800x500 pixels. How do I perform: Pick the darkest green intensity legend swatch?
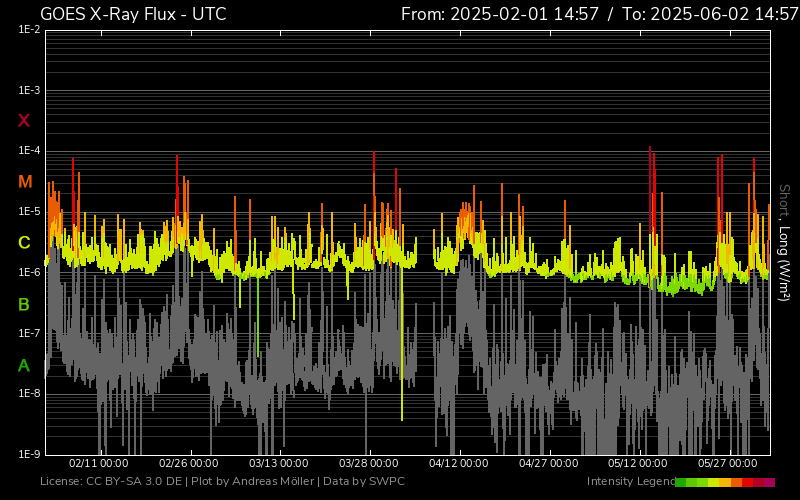681,482
